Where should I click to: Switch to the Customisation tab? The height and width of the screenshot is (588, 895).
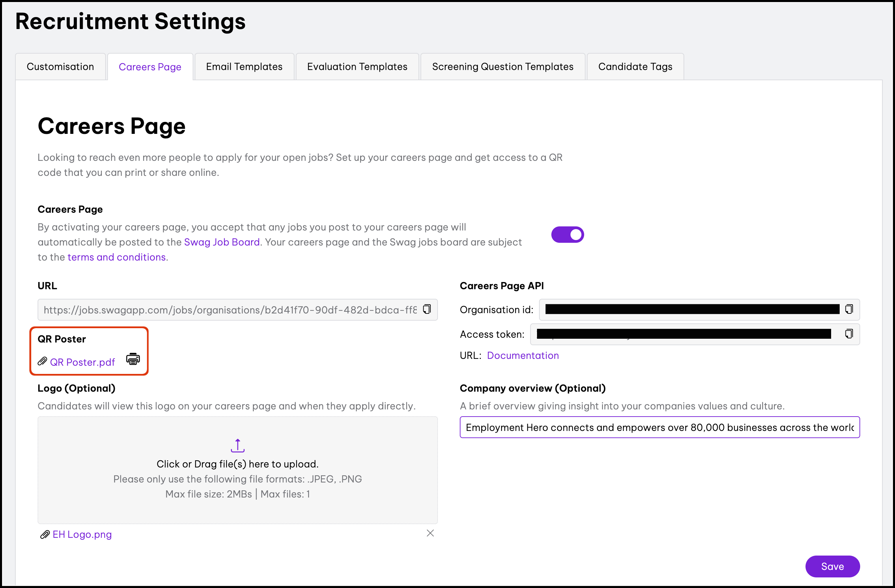(x=60, y=67)
